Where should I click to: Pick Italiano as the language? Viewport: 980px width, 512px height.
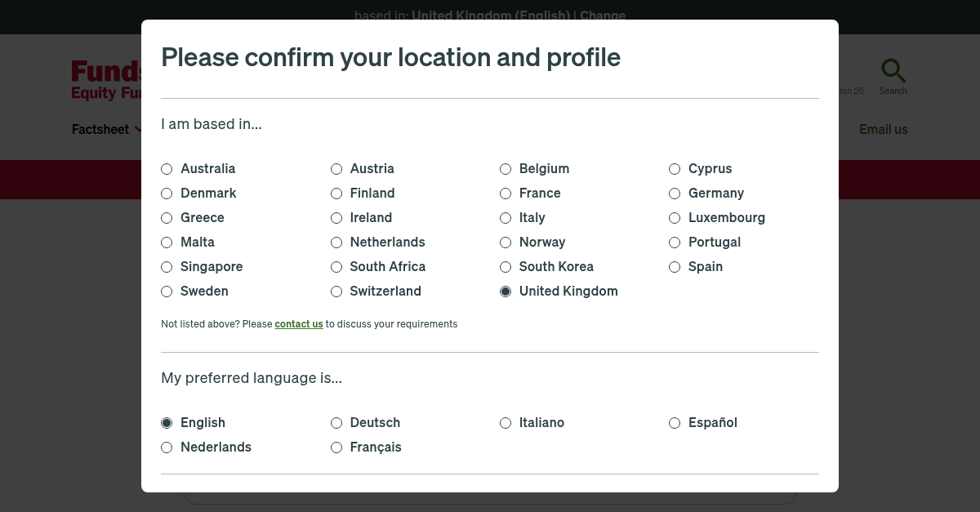point(506,423)
